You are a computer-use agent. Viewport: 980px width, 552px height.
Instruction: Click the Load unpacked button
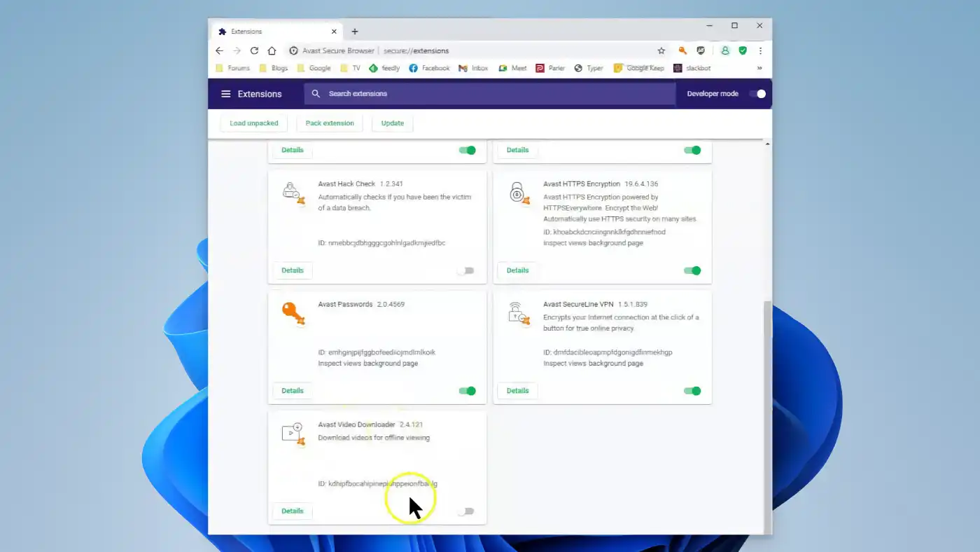[253, 123]
